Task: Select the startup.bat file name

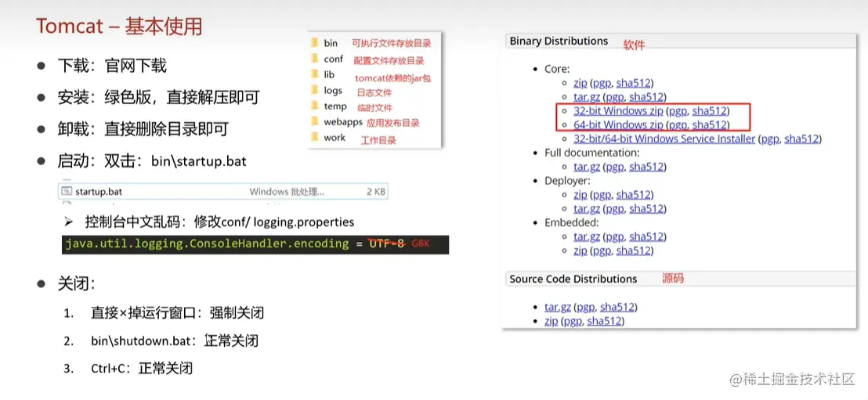Action: tap(99, 192)
